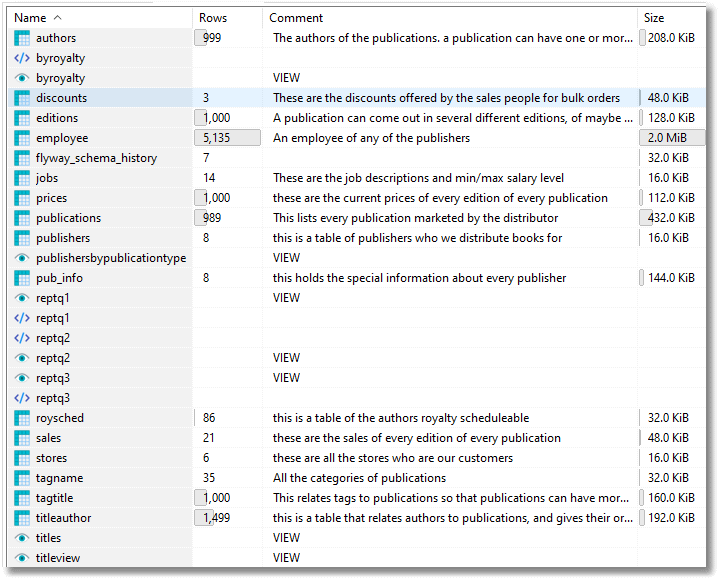The image size is (720, 581).
Task: Click the discounts comment about bulk orders
Action: click(x=446, y=98)
